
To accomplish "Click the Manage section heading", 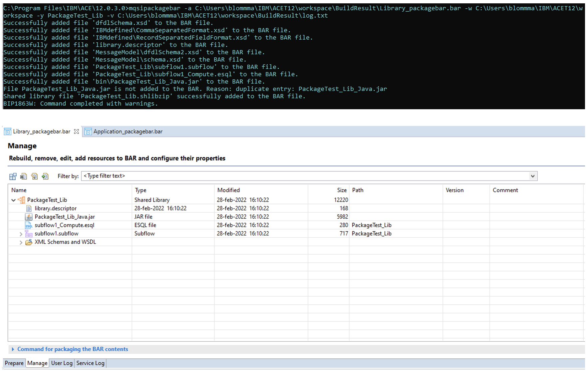I will [22, 146].
